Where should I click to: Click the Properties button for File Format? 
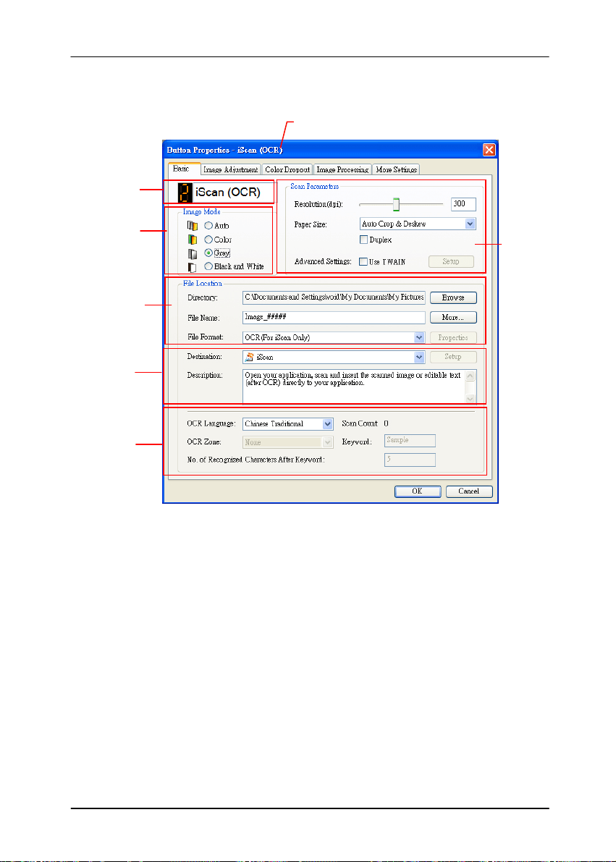click(x=453, y=337)
